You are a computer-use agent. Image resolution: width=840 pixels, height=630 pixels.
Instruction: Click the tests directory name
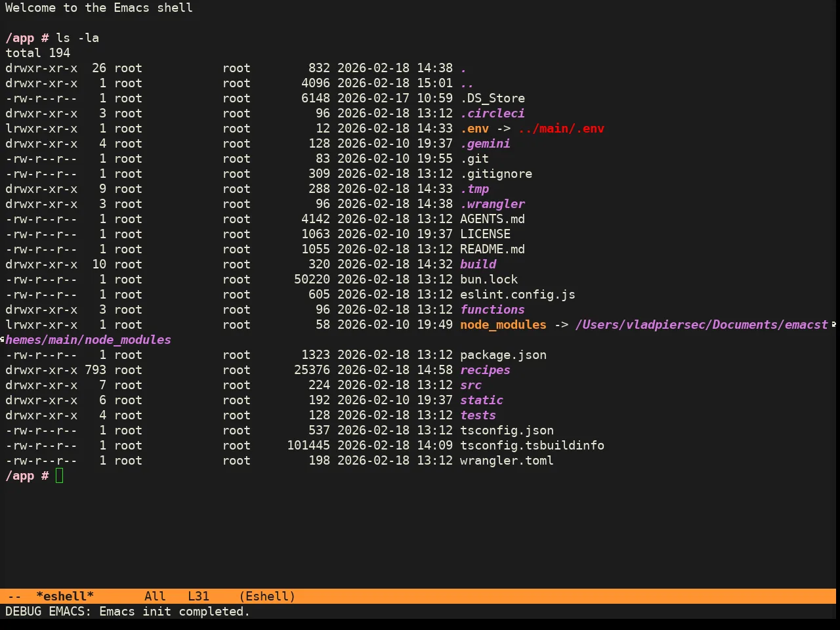point(478,415)
